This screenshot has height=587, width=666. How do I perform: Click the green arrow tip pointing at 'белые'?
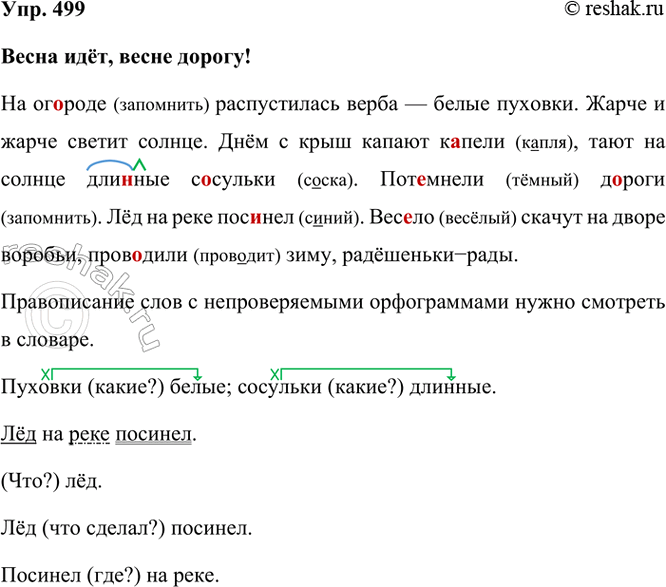(x=199, y=377)
